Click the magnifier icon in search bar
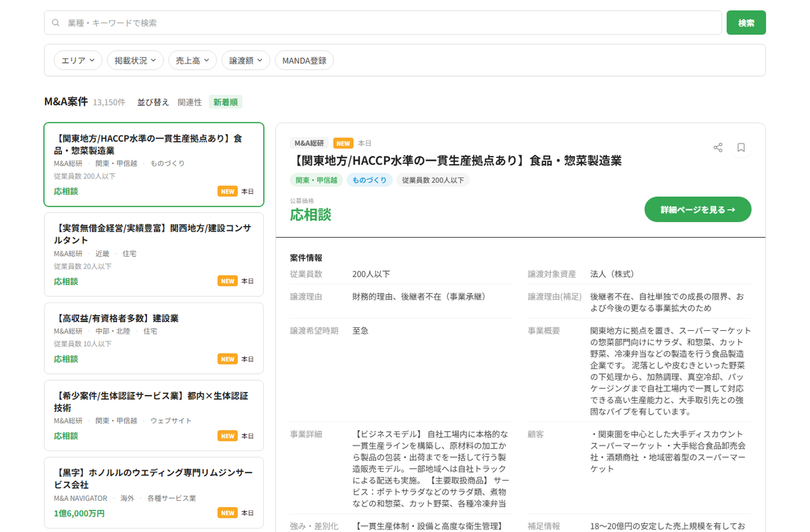Image resolution: width=810 pixels, height=532 pixels. 56,23
